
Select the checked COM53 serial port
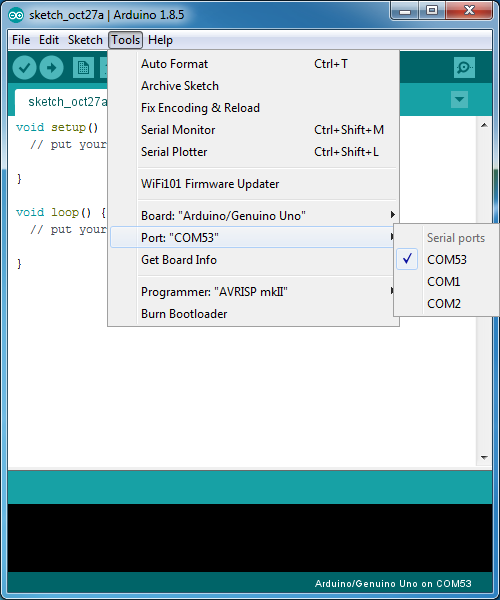coord(446,259)
